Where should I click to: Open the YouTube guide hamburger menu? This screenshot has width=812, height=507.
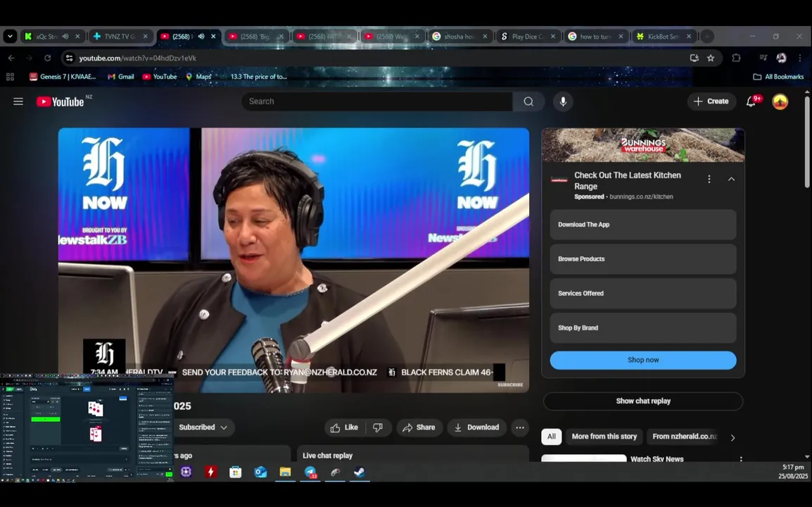(x=18, y=101)
